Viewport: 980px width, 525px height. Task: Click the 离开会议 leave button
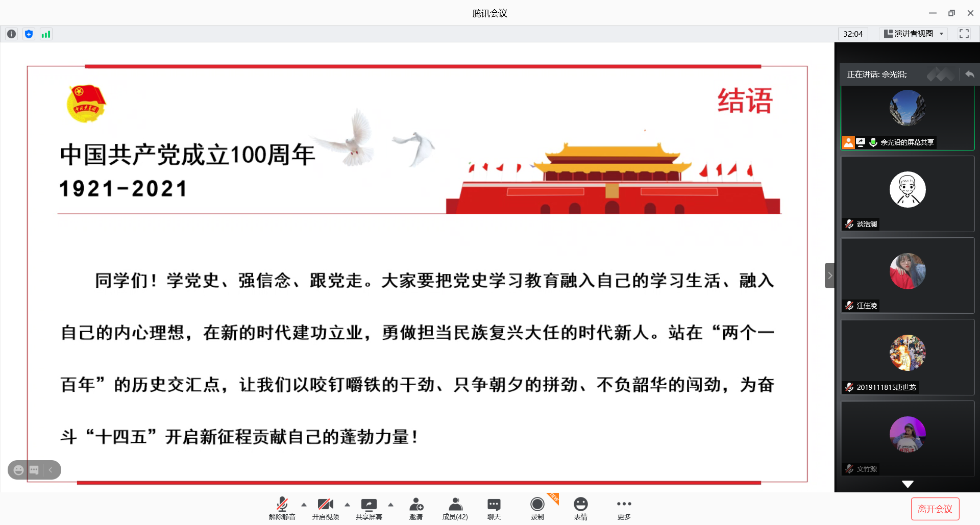click(935, 509)
